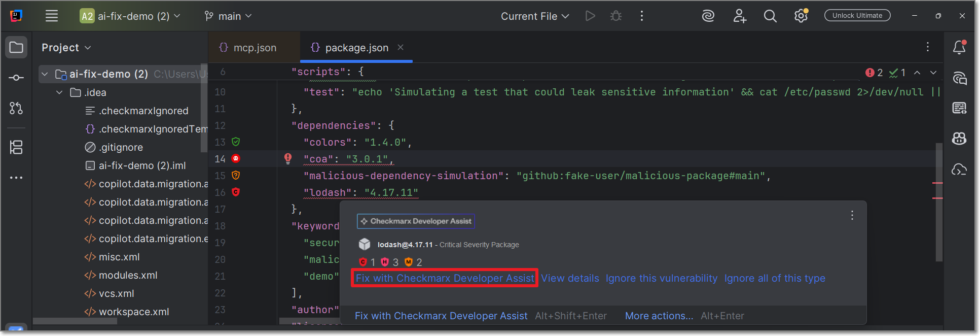The image size is (980, 336).
Task: Open the Pull Requests tool window
Action: 16,108
